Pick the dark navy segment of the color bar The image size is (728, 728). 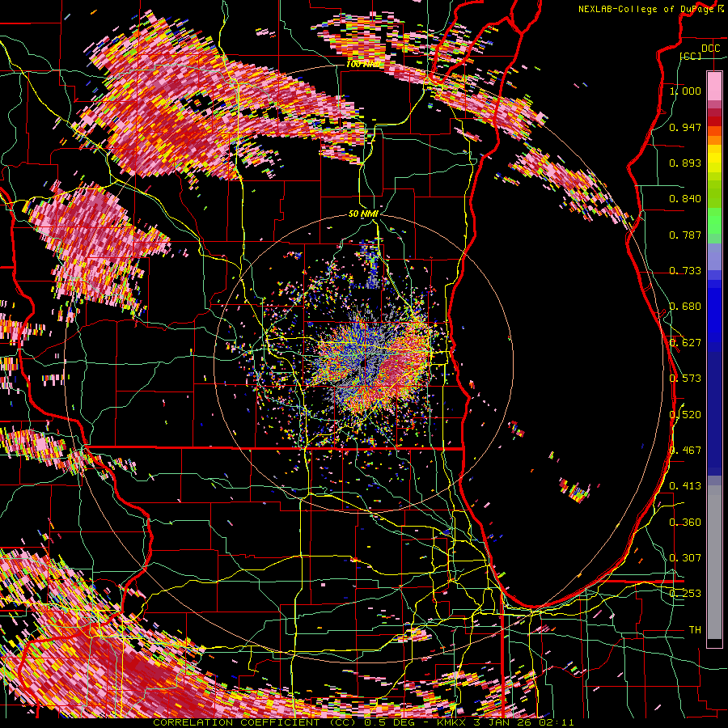pyautogui.click(x=714, y=408)
